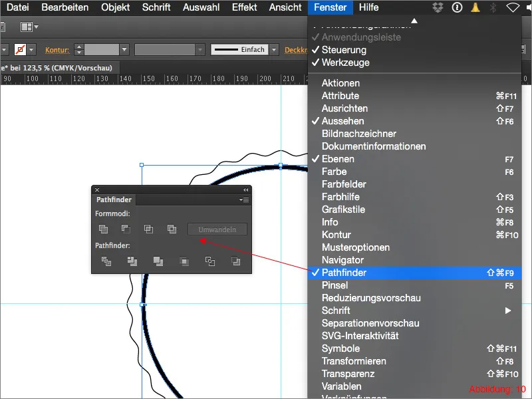The width and height of the screenshot is (532, 399).
Task: Select Dokumentinformationen from the menu
Action: (414, 146)
